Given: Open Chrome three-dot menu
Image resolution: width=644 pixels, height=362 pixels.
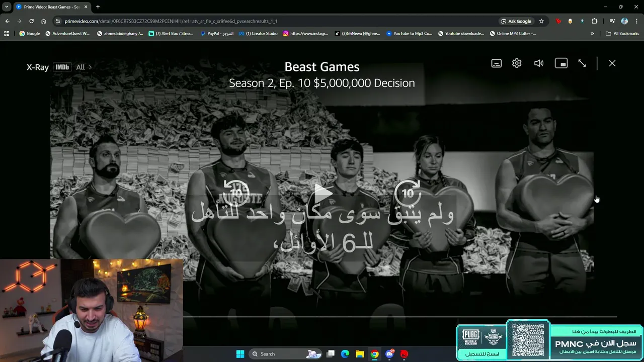Looking at the screenshot, I should pos(636,21).
